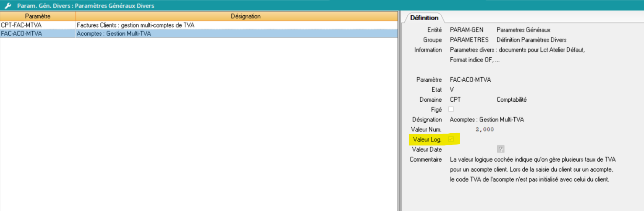Switch to the Définition tab
The width and height of the screenshot is (644, 211).
point(424,18)
